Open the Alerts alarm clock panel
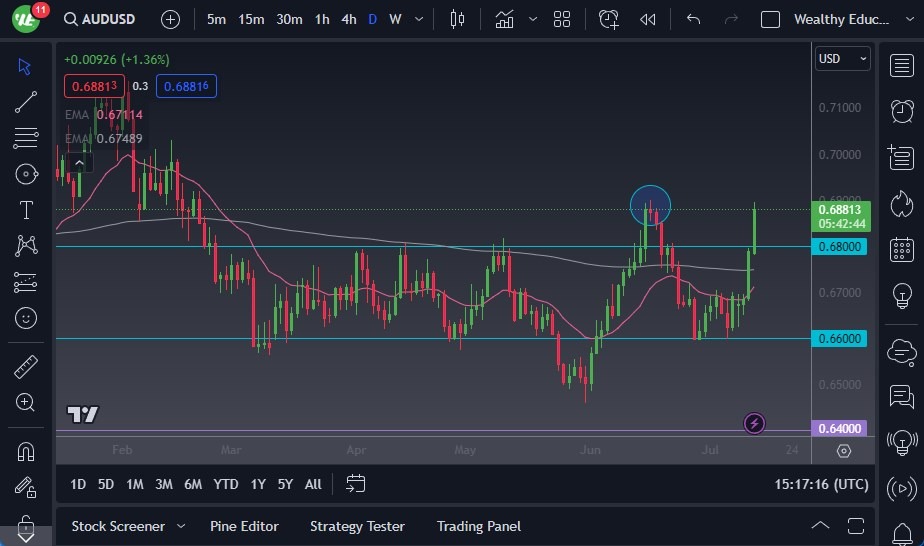Viewport: 924px width, 546px height. (x=902, y=109)
